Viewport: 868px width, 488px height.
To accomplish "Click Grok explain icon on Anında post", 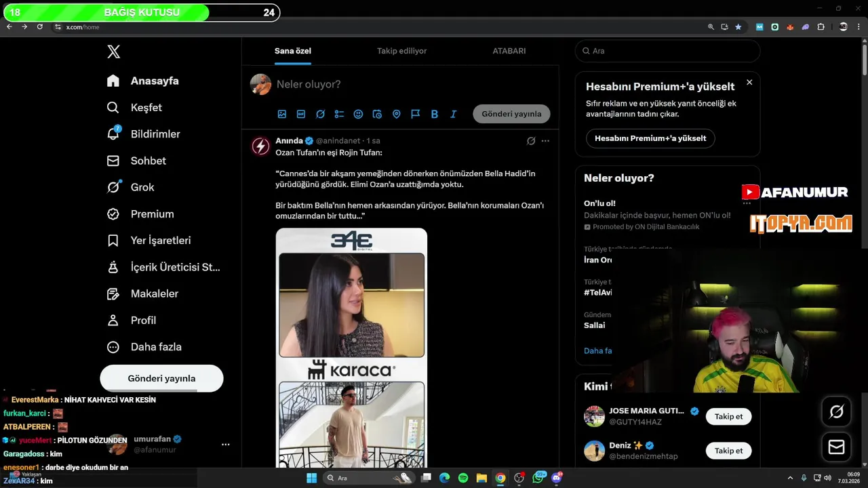I will click(531, 141).
